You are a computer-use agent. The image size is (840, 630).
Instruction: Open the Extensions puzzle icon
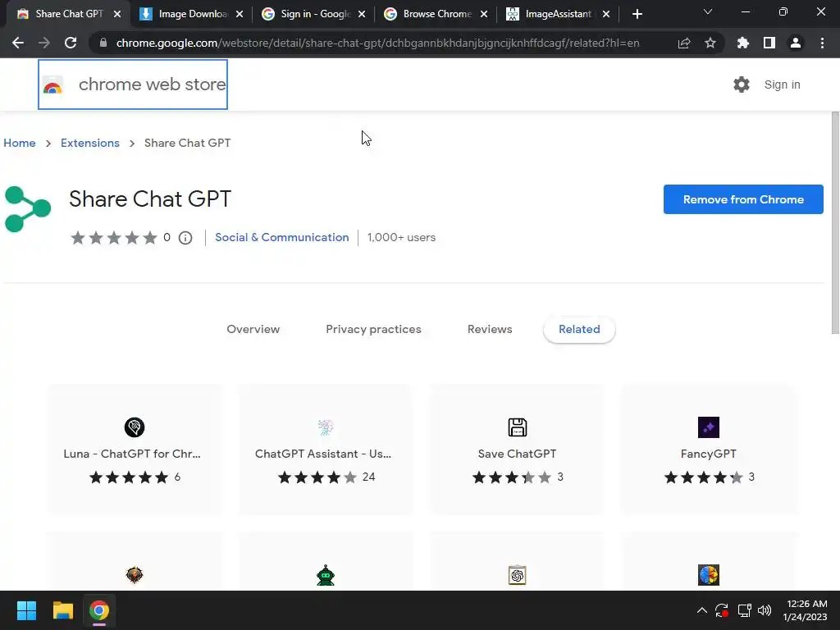pos(743,43)
